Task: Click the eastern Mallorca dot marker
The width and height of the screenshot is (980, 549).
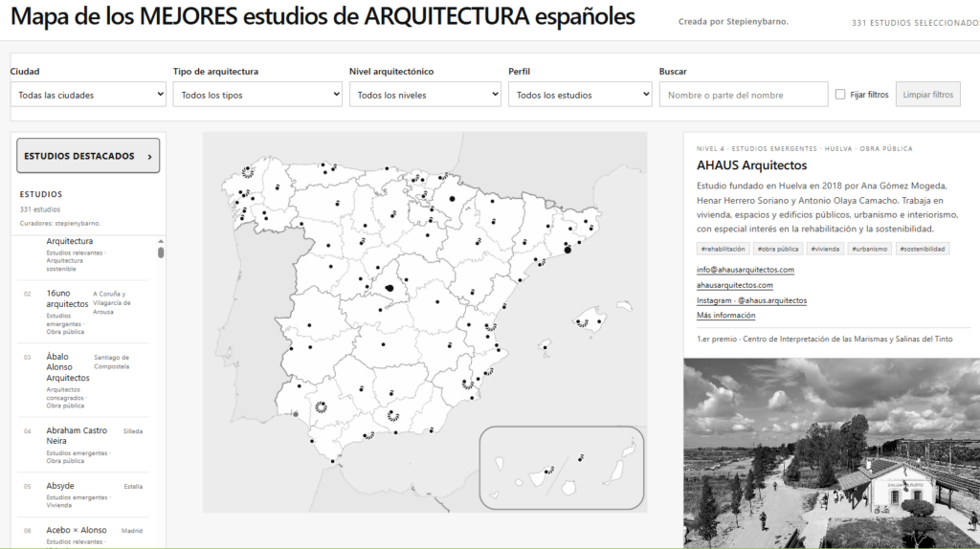Action: pyautogui.click(x=599, y=321)
